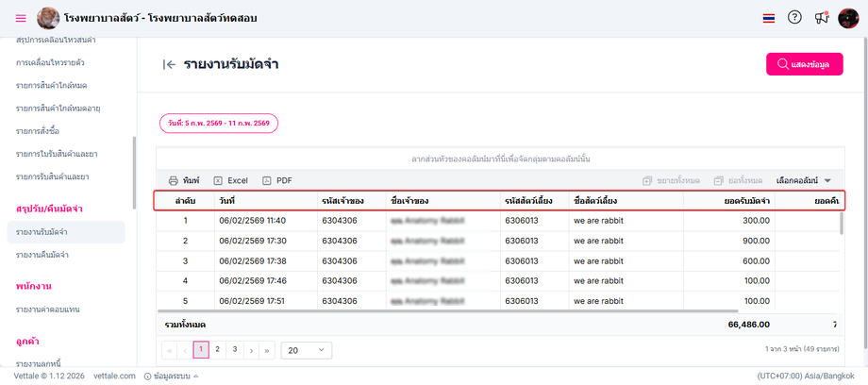Sort by ยอดรับมัดจำ column header

728,201
